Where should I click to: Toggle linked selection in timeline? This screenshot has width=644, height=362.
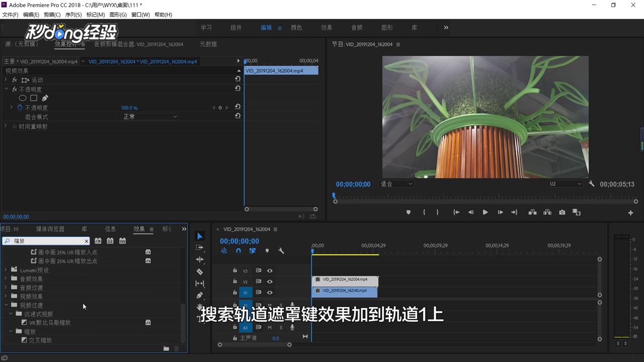pyautogui.click(x=253, y=251)
